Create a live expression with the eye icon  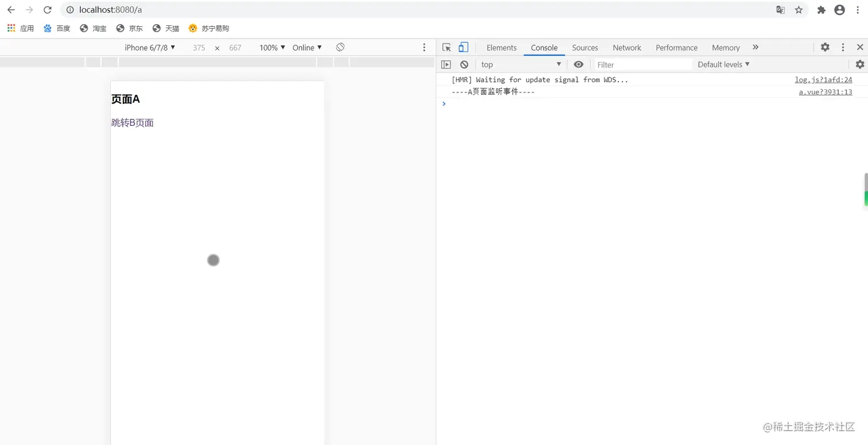[x=579, y=64]
